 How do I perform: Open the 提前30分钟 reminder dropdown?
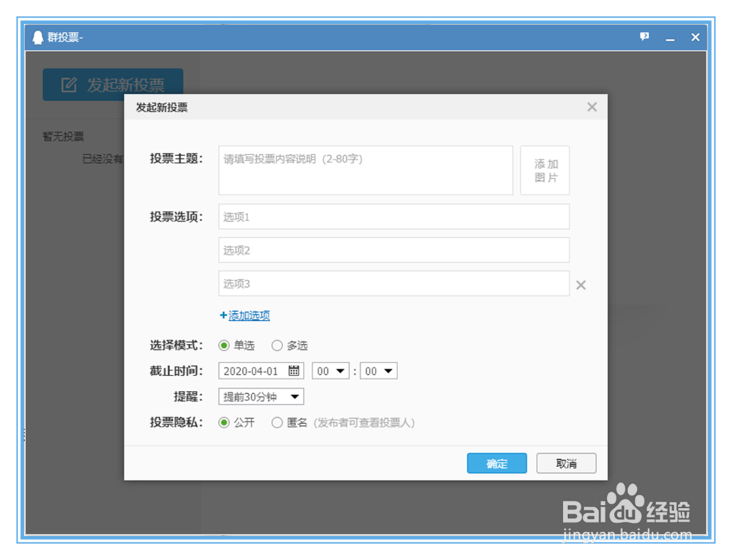tap(260, 396)
